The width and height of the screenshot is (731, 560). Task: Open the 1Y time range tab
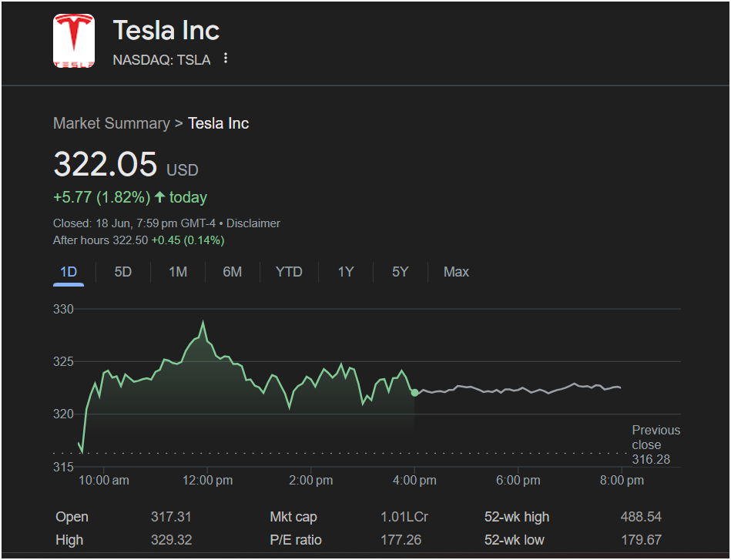click(345, 272)
